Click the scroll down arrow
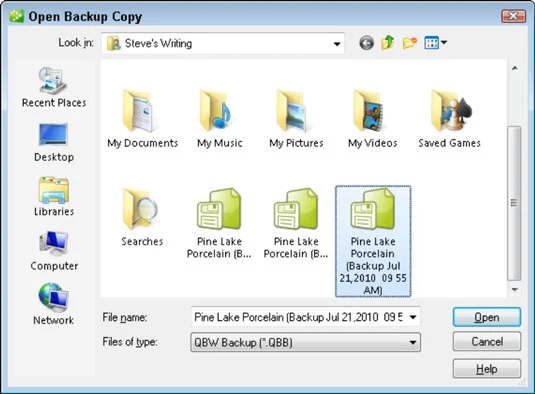Image resolution: width=535 pixels, height=394 pixels. [515, 290]
